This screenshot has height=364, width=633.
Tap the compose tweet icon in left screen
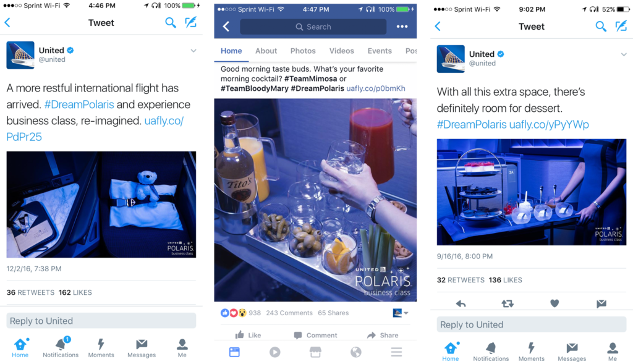click(191, 23)
